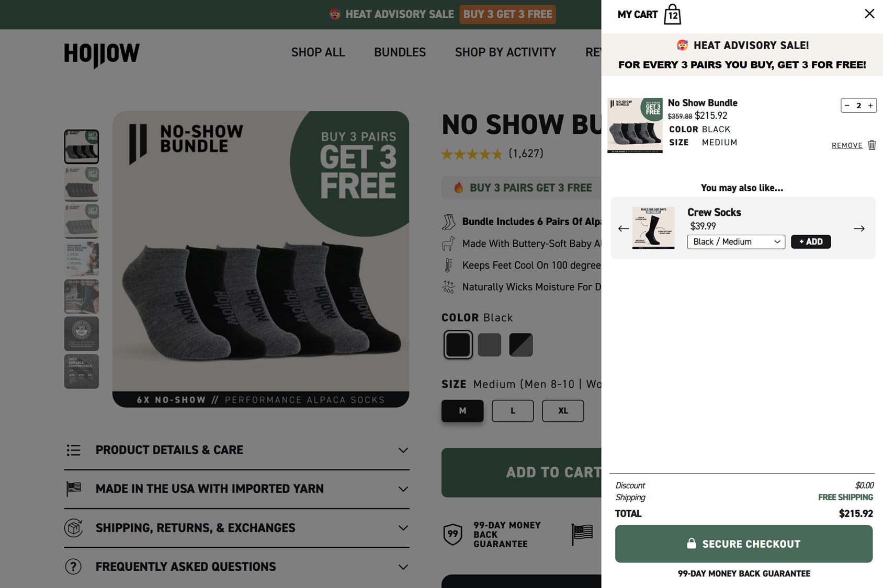Select the second product gallery thumbnail

(x=82, y=184)
